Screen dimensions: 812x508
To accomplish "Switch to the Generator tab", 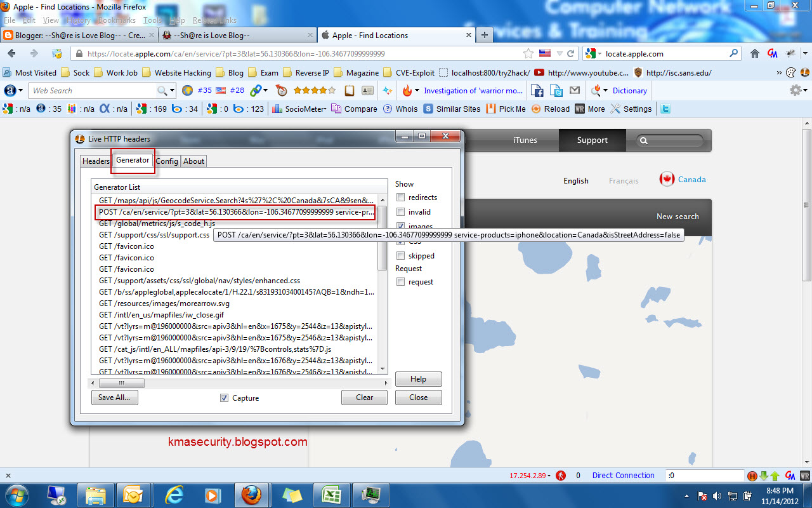I will point(133,160).
